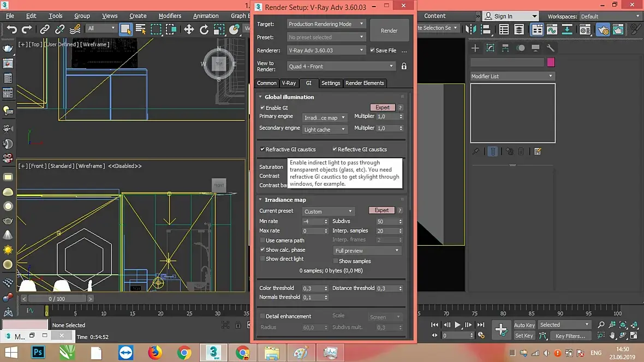The width and height of the screenshot is (644, 362).
Task: Click the Select and Link chain icon
Action: point(45,29)
